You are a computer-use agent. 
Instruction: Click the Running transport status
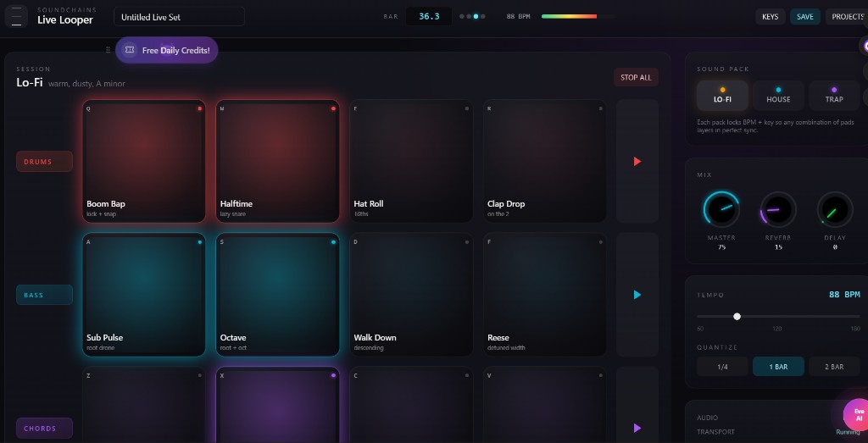pos(848,432)
